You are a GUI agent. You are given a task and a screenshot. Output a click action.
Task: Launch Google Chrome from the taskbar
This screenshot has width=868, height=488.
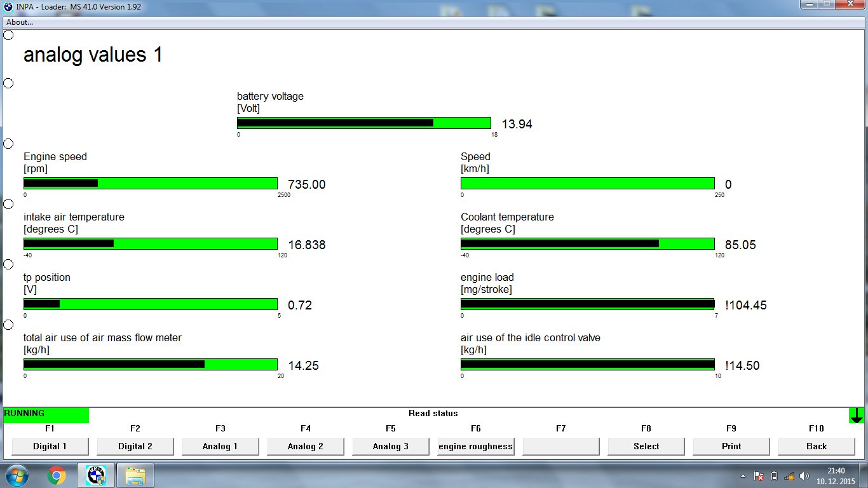[x=57, y=475]
